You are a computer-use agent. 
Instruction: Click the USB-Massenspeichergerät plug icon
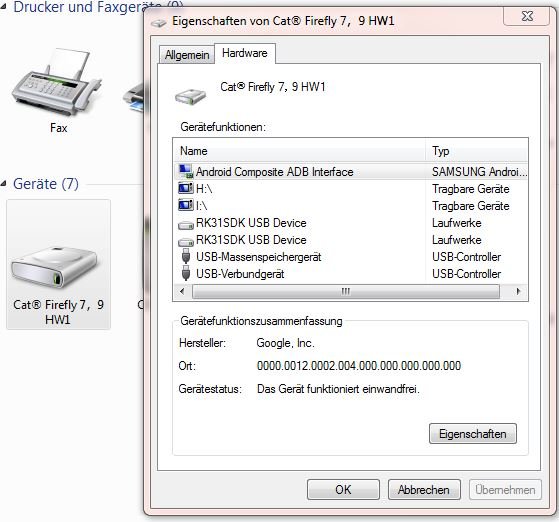coord(186,256)
